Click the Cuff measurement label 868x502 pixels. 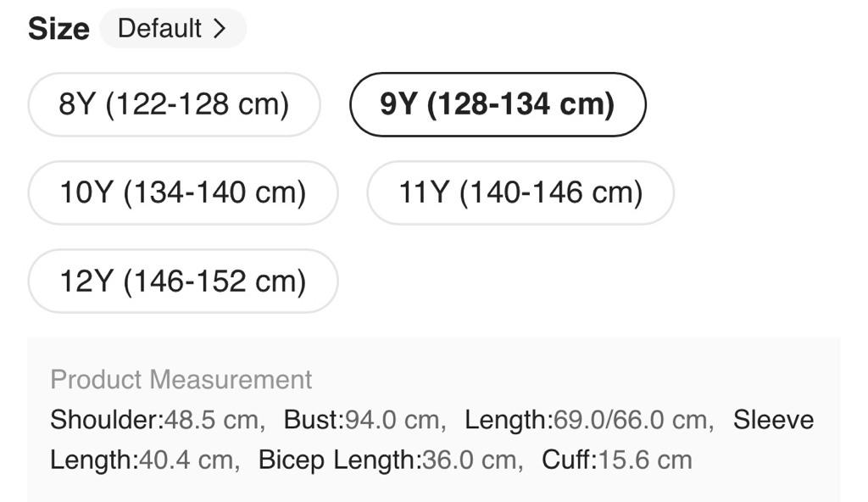[569, 460]
